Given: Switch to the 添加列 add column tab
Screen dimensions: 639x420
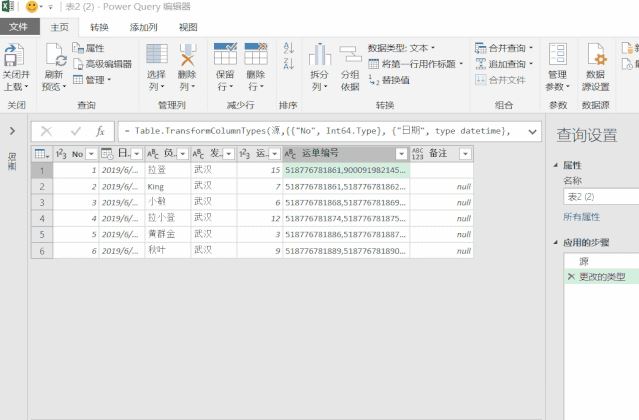Looking at the screenshot, I should [143, 27].
